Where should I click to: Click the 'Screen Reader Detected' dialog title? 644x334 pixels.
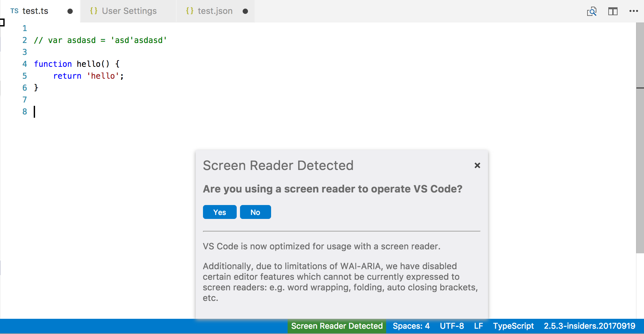pos(278,165)
